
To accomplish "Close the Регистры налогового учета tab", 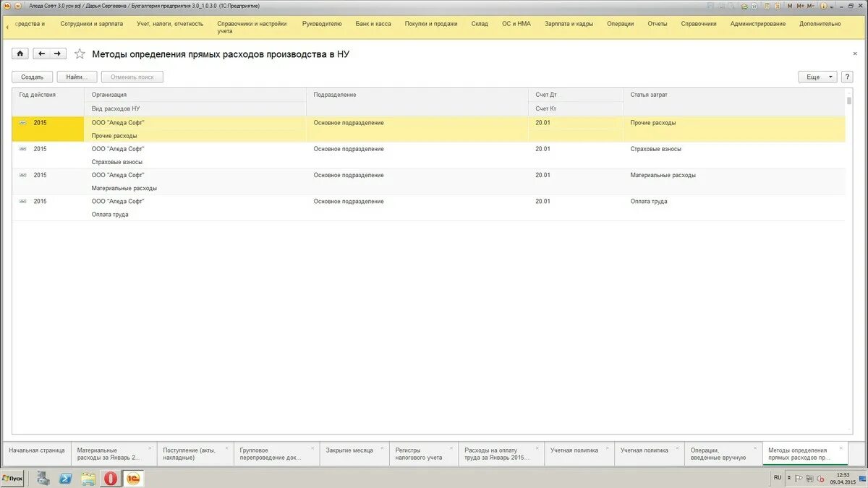I will point(452,448).
